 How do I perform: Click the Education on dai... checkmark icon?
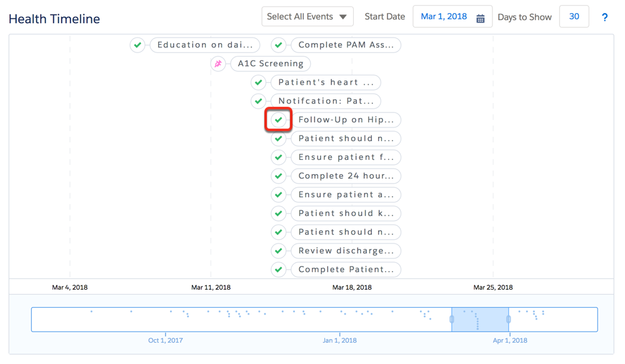[x=137, y=45]
